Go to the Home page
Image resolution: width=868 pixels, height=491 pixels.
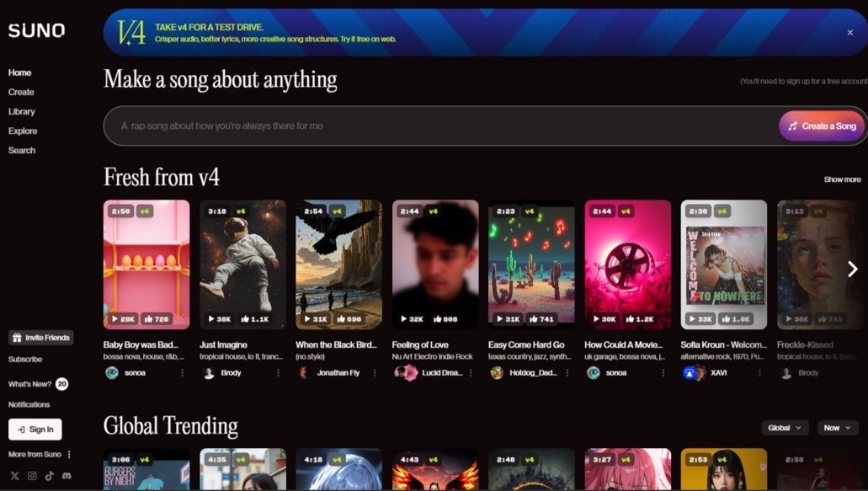[x=20, y=72]
